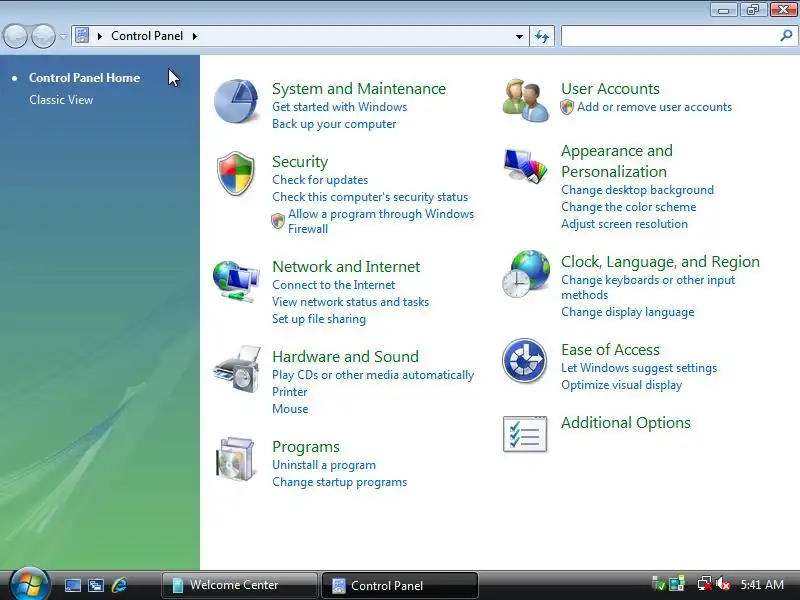Click the Security shield icon

[235, 173]
